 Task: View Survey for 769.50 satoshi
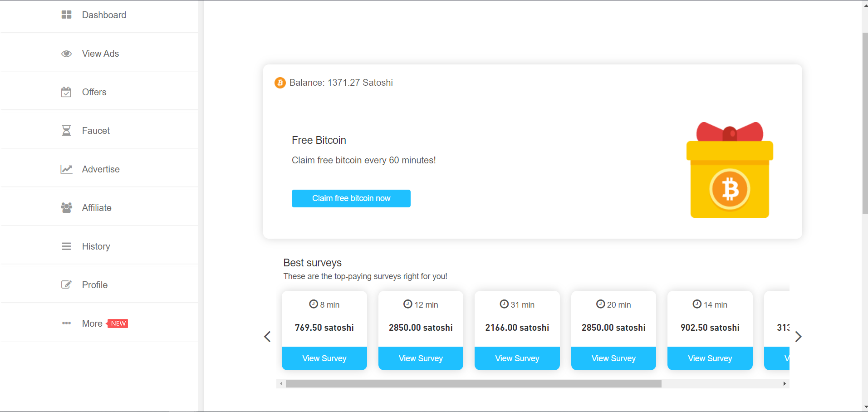[x=324, y=358]
